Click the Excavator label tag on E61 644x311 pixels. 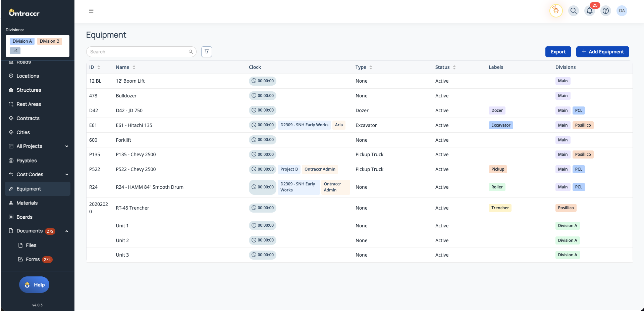coord(501,125)
